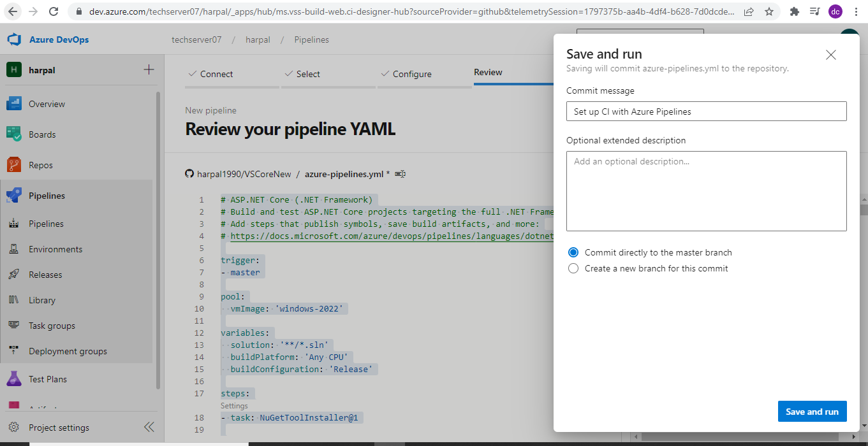The width and height of the screenshot is (868, 446).
Task: Click the Chrome profile avatar dc
Action: [x=835, y=11]
